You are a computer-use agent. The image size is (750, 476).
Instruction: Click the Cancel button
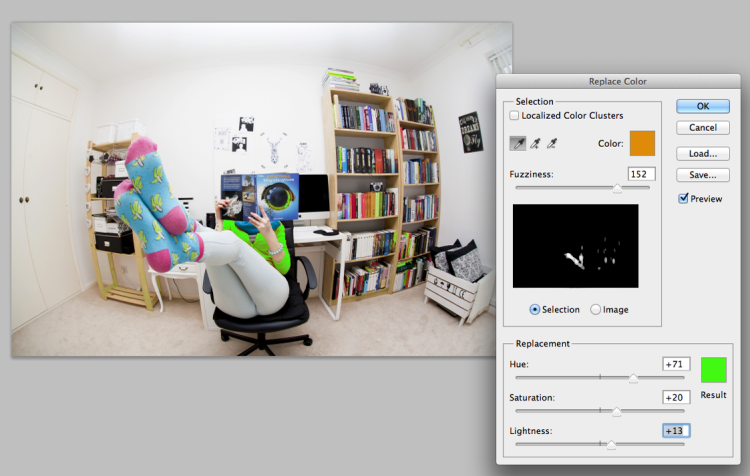703,128
